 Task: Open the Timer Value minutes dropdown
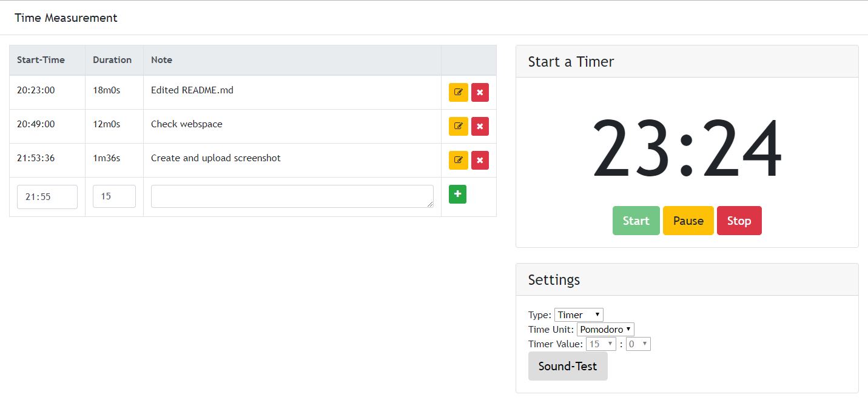[x=600, y=344]
